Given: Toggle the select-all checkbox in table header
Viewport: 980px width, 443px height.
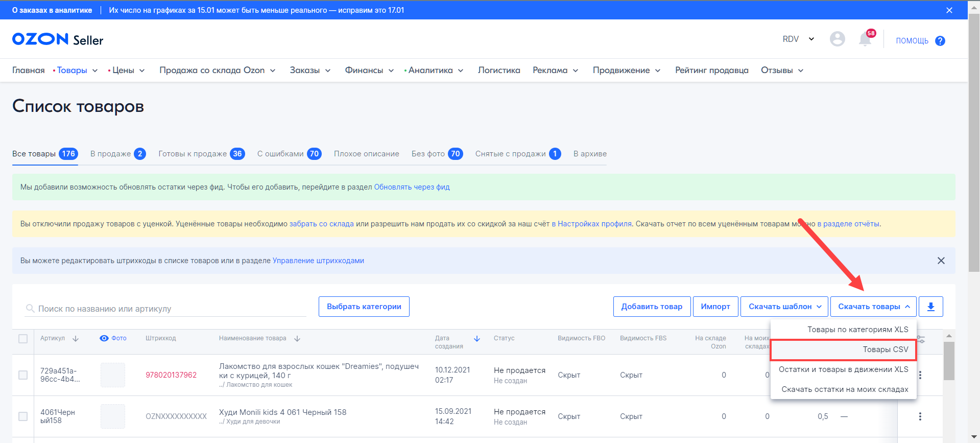Looking at the screenshot, I should [x=23, y=339].
